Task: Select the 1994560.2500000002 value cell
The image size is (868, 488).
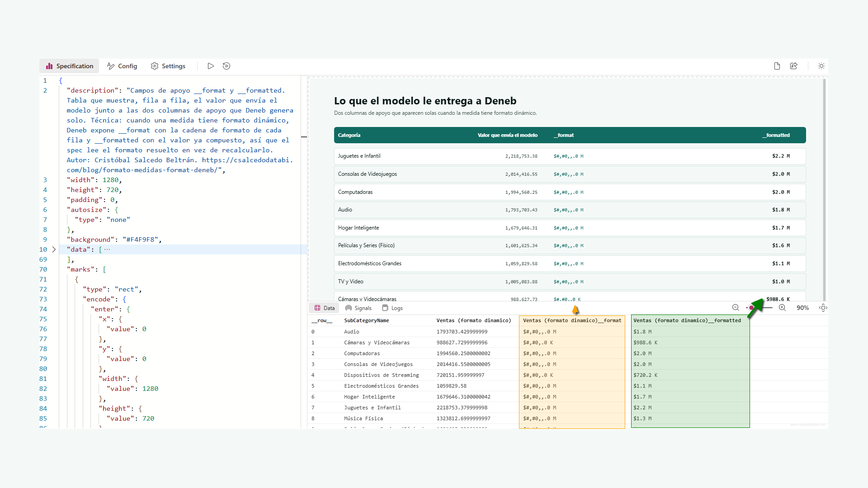Action: 463,353
